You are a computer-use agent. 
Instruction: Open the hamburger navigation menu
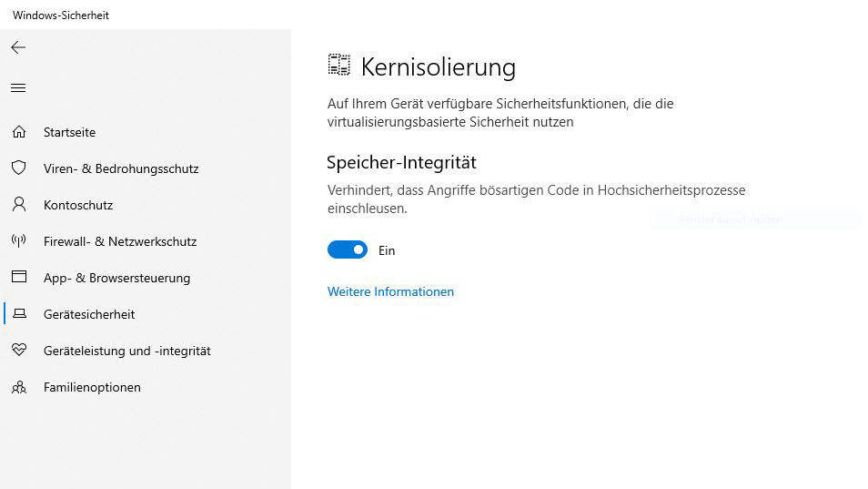18,88
